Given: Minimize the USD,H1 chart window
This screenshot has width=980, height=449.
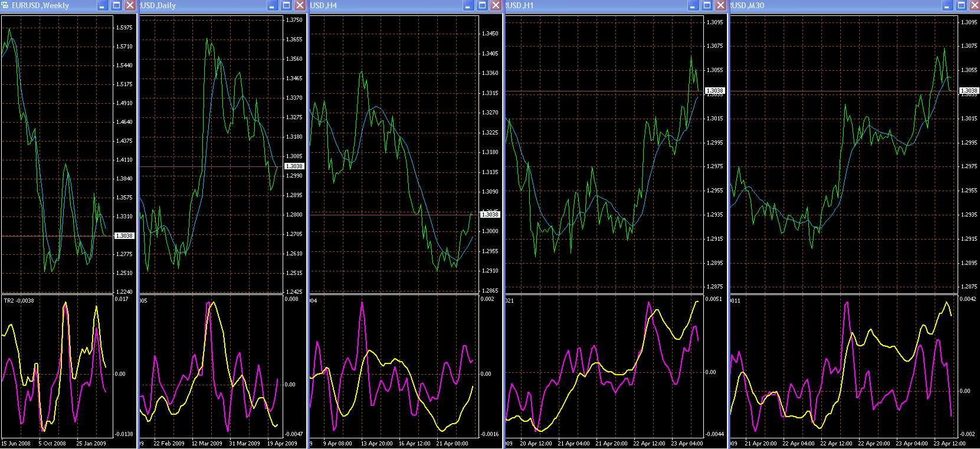Looking at the screenshot, I should [693, 5].
